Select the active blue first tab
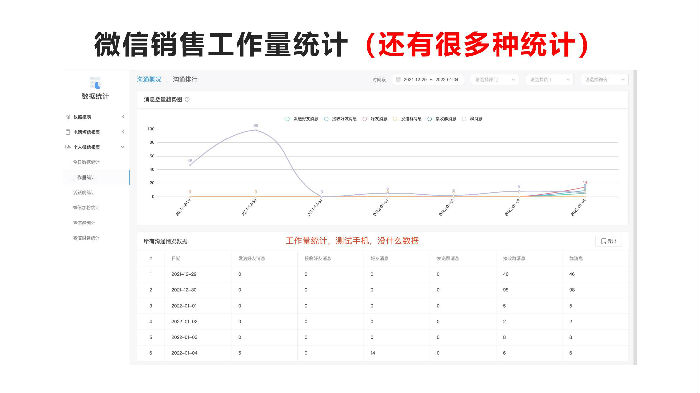This screenshot has width=700, height=393. (149, 79)
